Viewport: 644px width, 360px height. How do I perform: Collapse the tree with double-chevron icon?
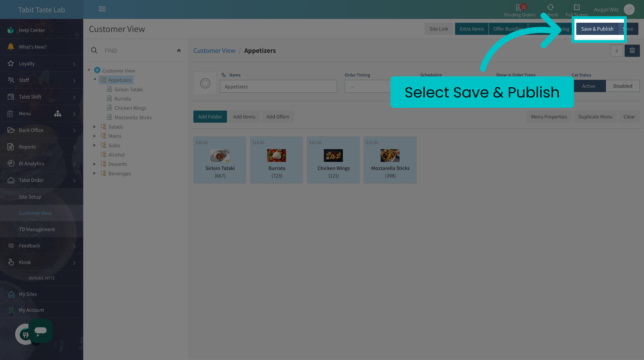pyautogui.click(x=179, y=50)
